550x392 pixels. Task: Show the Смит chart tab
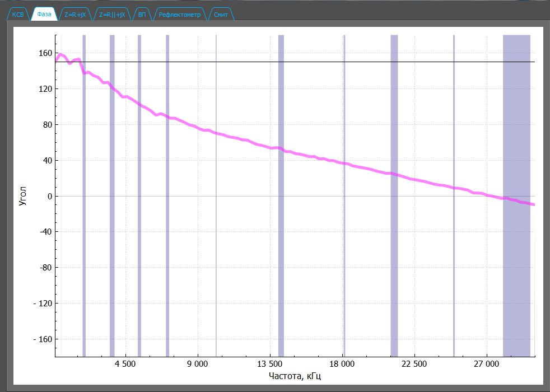tap(221, 15)
